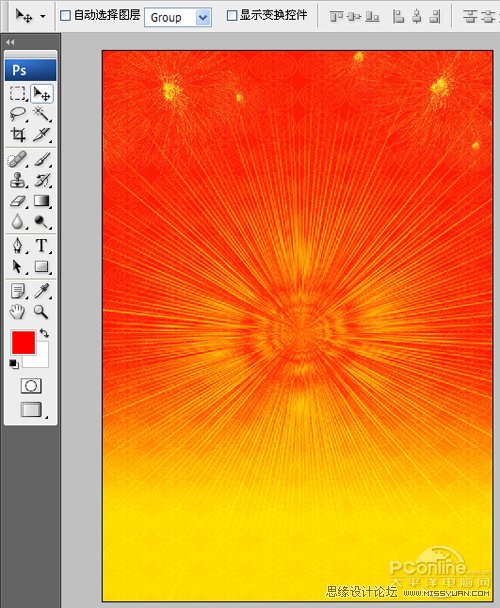Select the Eraser tool
The width and height of the screenshot is (500, 608).
pos(18,201)
